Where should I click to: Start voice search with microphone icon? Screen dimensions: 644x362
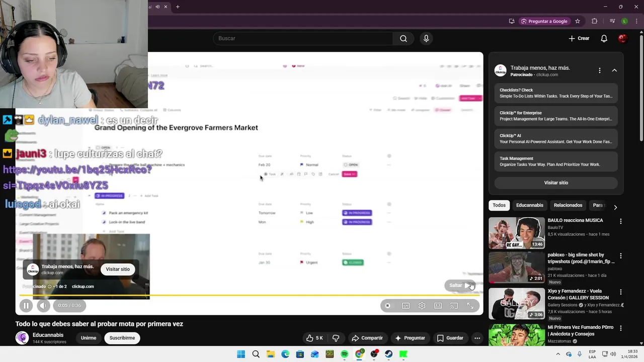tap(426, 38)
